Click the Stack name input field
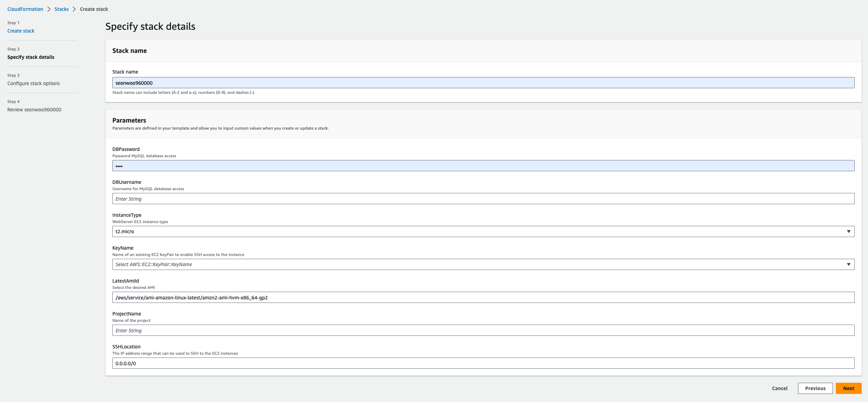The image size is (868, 402). pyautogui.click(x=483, y=83)
